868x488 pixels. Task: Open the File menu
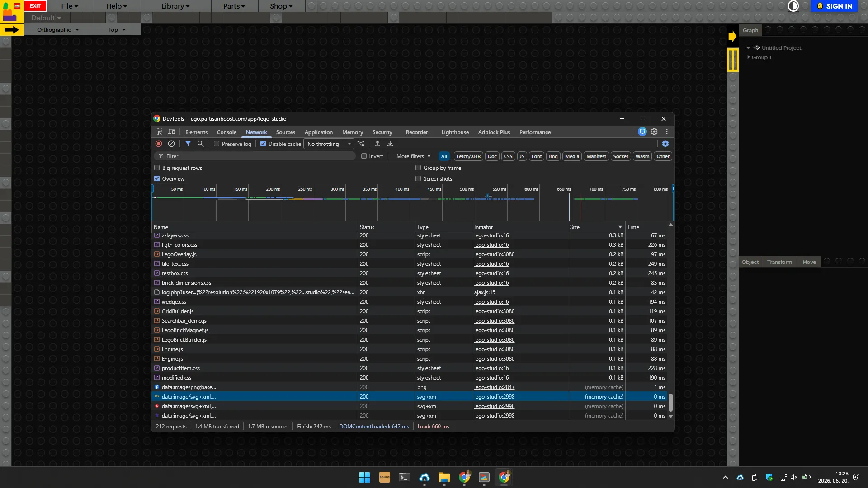(70, 6)
